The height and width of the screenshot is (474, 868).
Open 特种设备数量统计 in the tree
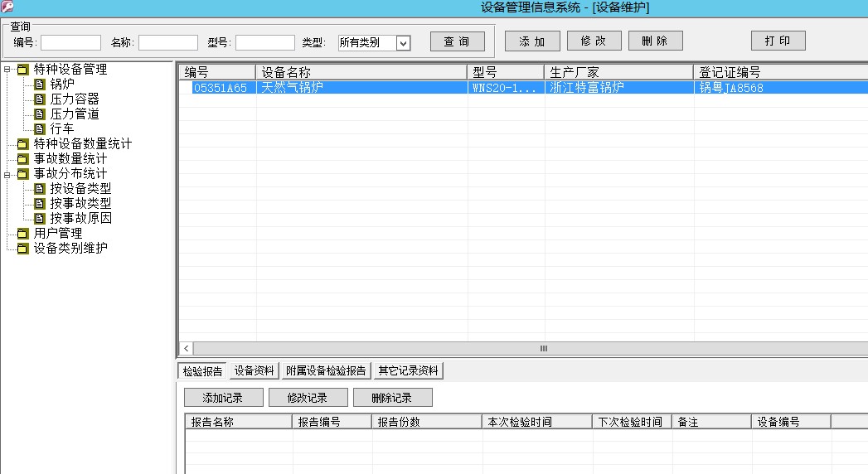coord(82,144)
